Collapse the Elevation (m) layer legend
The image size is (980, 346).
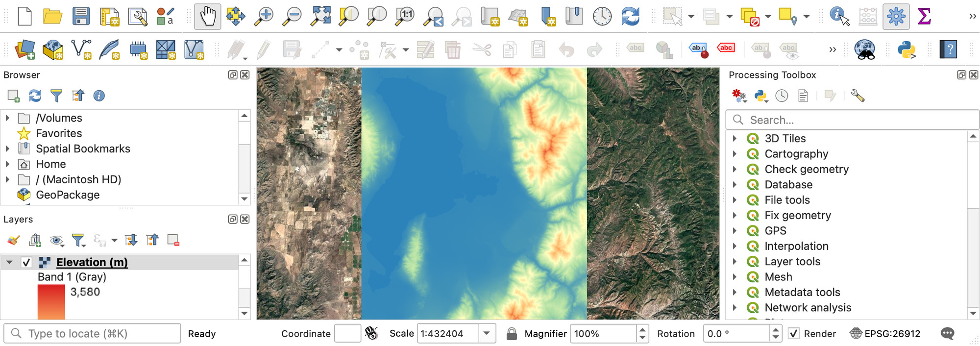pyautogui.click(x=9, y=263)
